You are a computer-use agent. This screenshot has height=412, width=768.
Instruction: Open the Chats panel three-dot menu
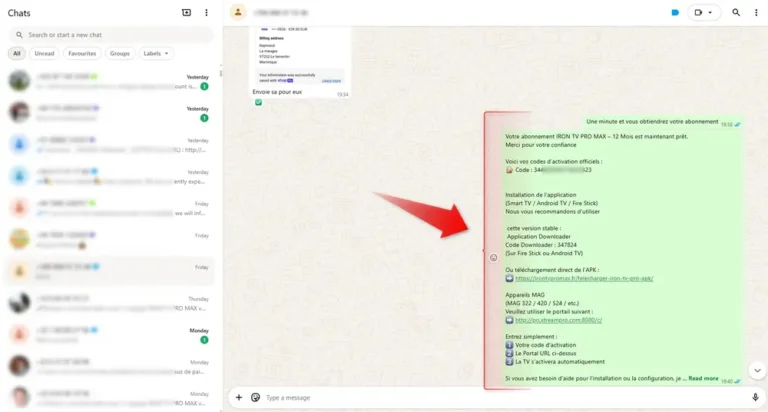[x=206, y=13]
